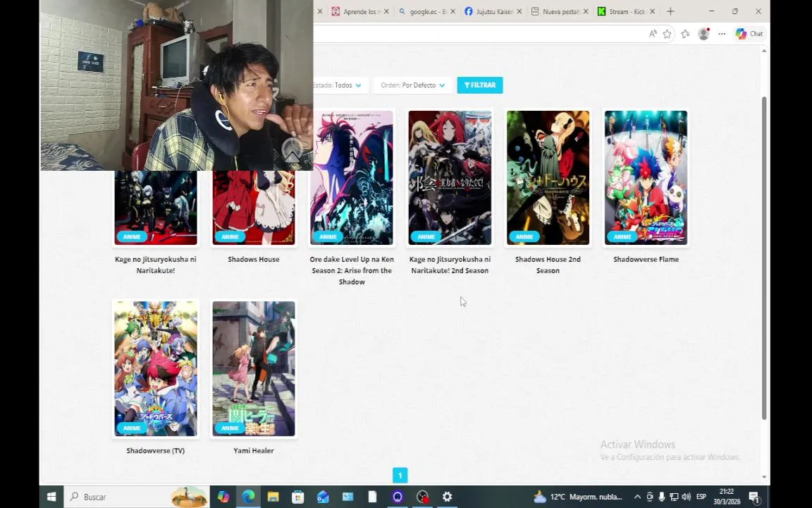Expand the Estado: Todos dropdown
This screenshot has width=812, height=508.
(x=340, y=85)
